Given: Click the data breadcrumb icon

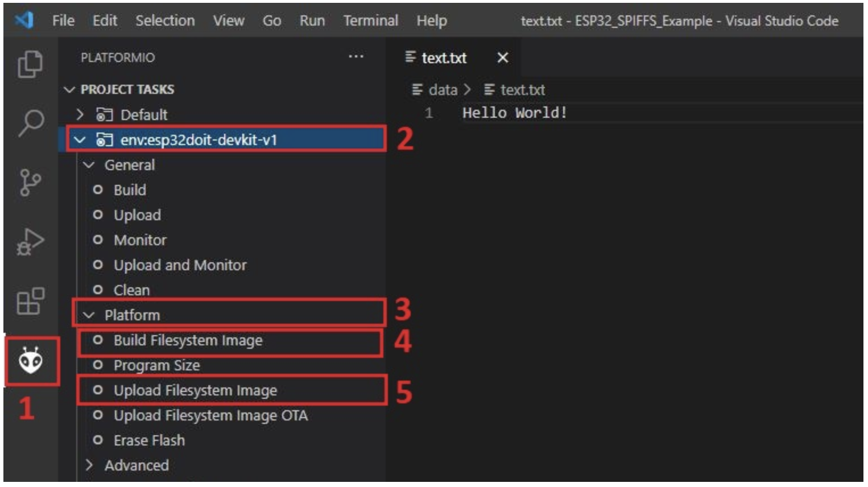Looking at the screenshot, I should (x=418, y=90).
